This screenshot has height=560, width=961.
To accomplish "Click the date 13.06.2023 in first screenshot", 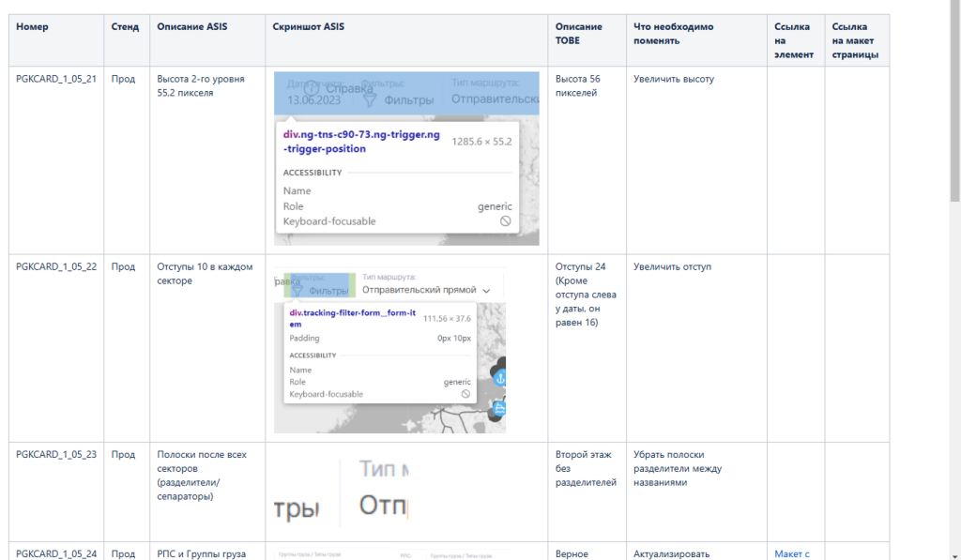I will [314, 99].
